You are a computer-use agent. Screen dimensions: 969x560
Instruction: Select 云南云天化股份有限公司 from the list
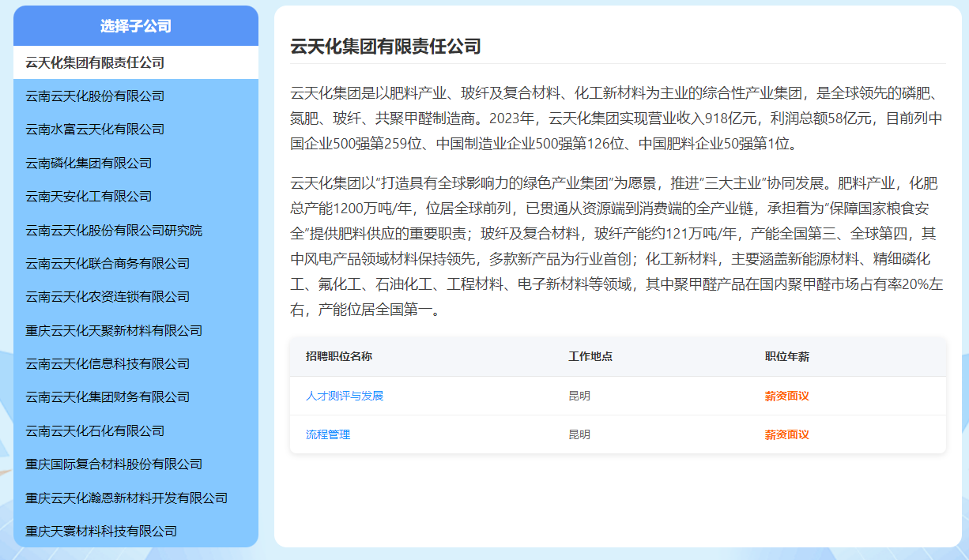coord(95,96)
